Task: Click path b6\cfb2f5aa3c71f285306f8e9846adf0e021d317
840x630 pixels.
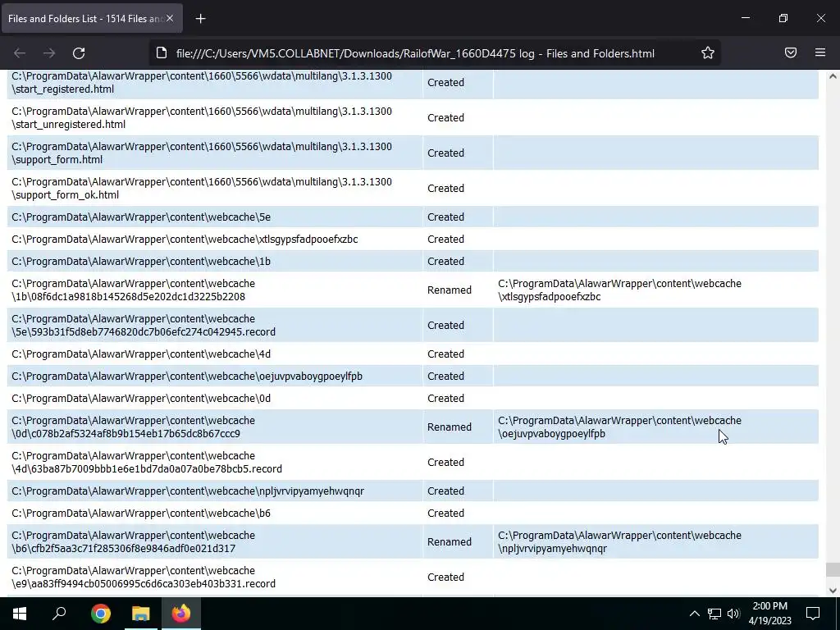Action: click(215, 541)
